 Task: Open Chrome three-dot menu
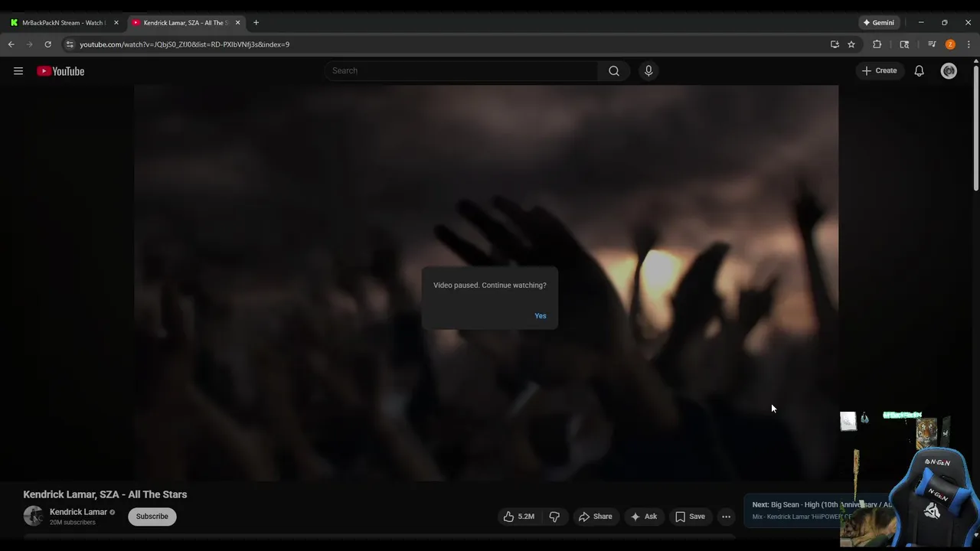(x=969, y=44)
